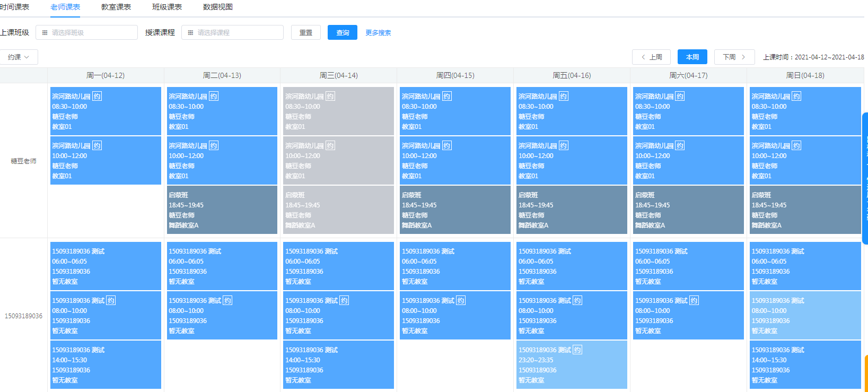Viewport: 868px width, 392px height.
Task: Select the 糖豆老师 teacher row label
Action: point(24,161)
